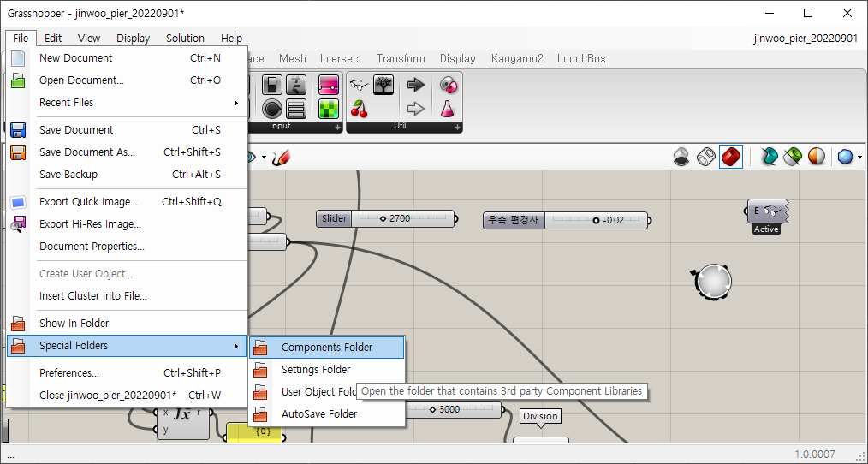This screenshot has height=464, width=868.
Task: Click the Show In Folder icon
Action: tap(18, 324)
